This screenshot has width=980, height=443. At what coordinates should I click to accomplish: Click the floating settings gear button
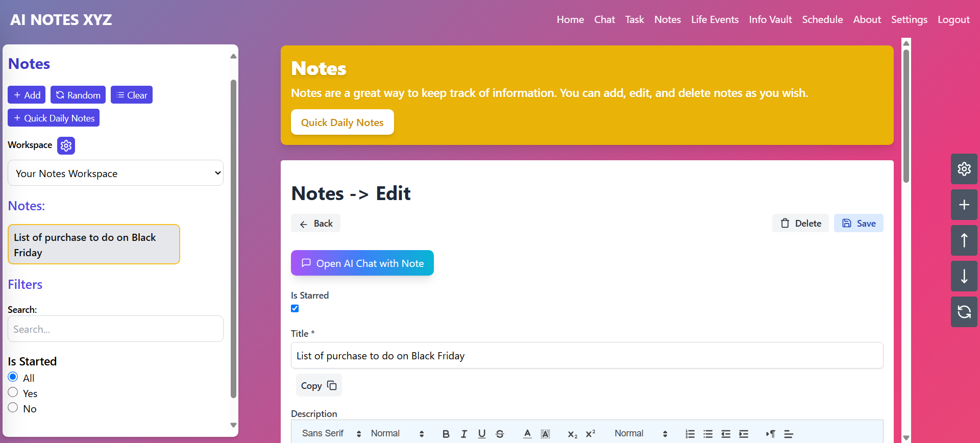coord(964,169)
